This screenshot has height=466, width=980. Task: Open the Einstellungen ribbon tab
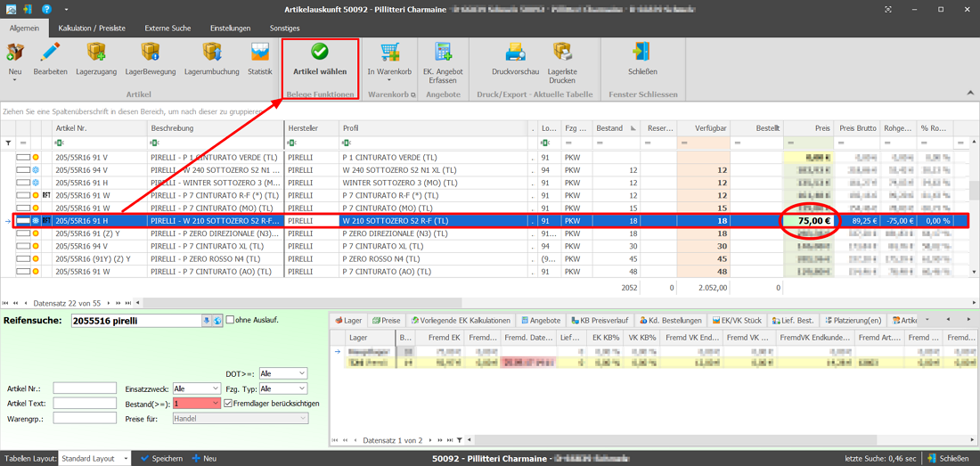point(231,29)
